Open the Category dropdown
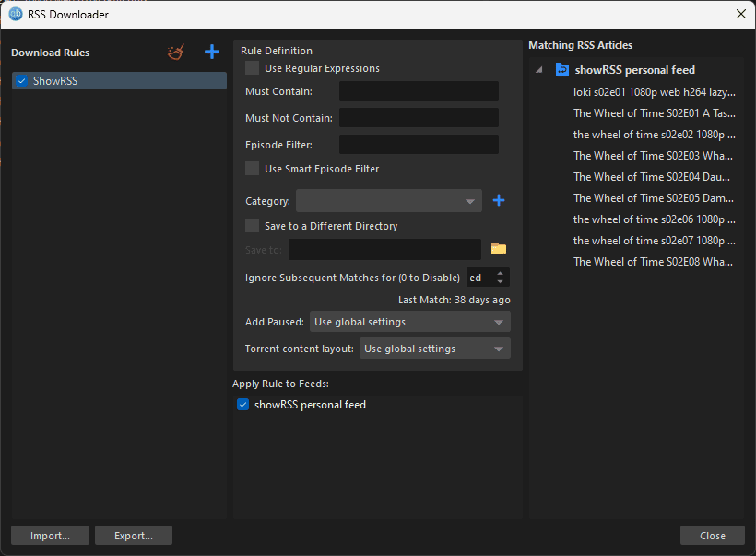Viewport: 756px width, 556px height. 389,201
